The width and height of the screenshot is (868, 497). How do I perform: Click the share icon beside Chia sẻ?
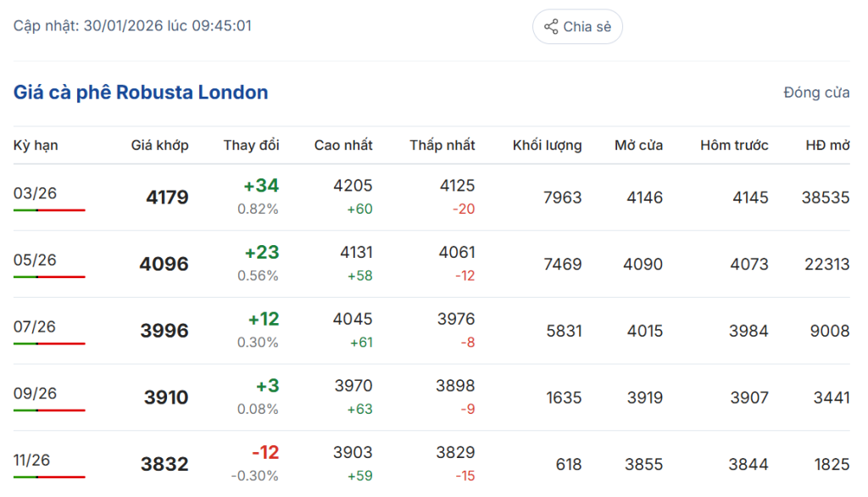point(551,26)
